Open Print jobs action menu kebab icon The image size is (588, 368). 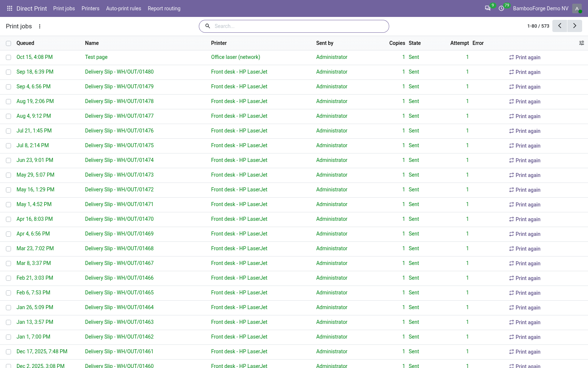(40, 26)
